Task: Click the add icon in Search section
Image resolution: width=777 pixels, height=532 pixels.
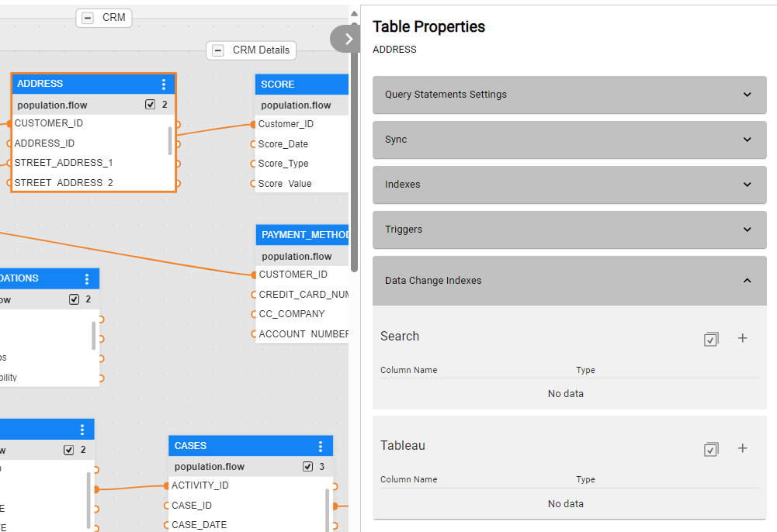Action: [x=742, y=338]
